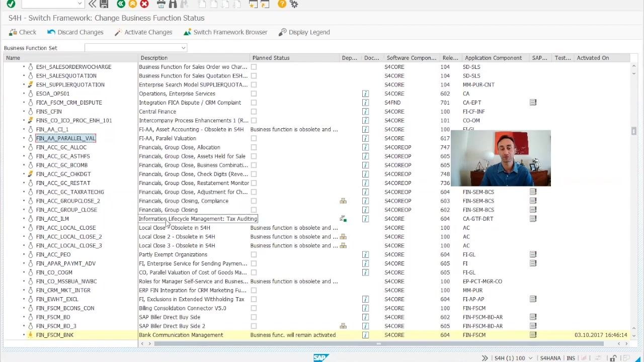
Task: Click dependencies icon for FIN_ACC_GROUPCLOSE_2 row
Action: pos(343,201)
